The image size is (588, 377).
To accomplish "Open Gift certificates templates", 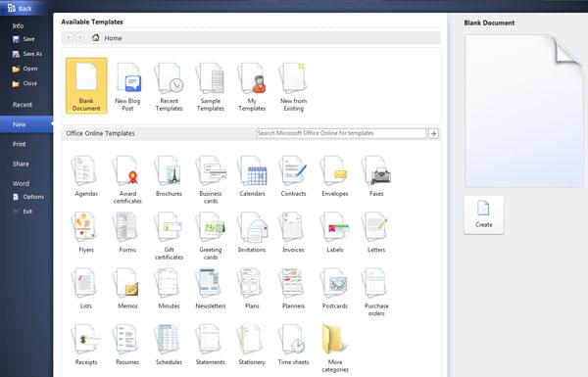I will (170, 236).
